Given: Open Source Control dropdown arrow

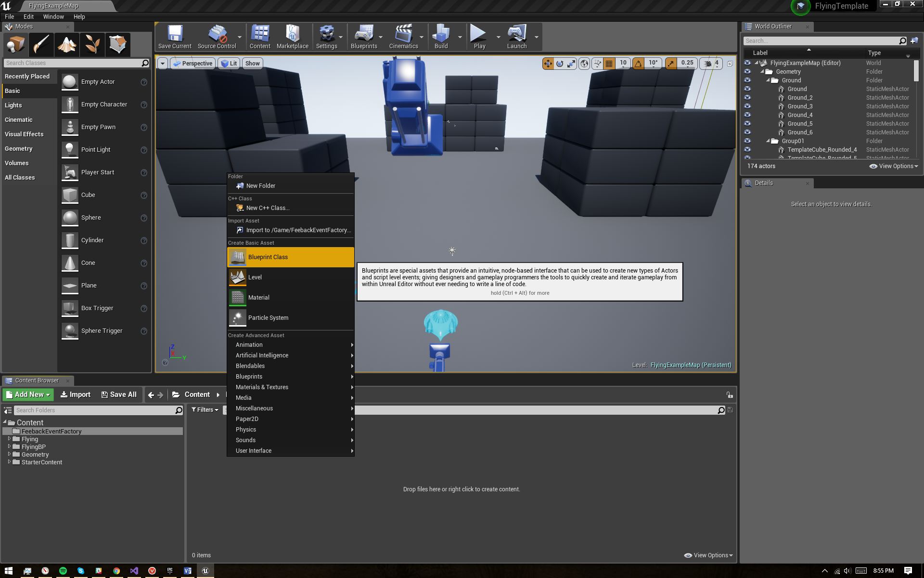Looking at the screenshot, I should [240, 37].
